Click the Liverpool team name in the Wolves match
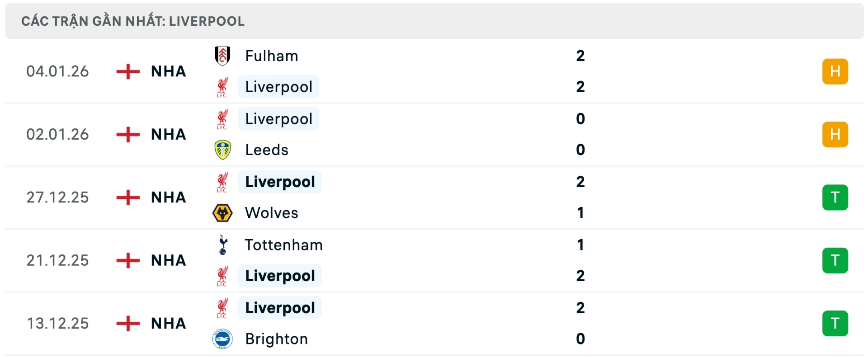This screenshot has height=358, width=868. (x=279, y=182)
